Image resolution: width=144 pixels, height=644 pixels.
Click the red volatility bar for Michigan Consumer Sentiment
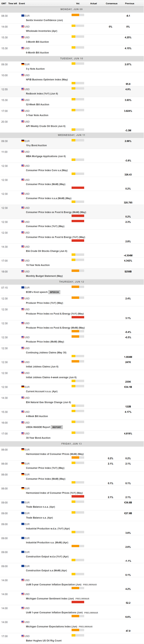pos(78,602)
